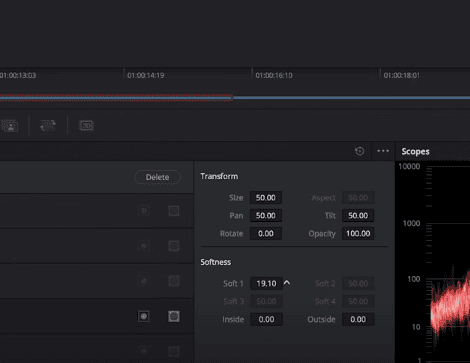Click the Inside label
The width and height of the screenshot is (470, 363).
(233, 319)
